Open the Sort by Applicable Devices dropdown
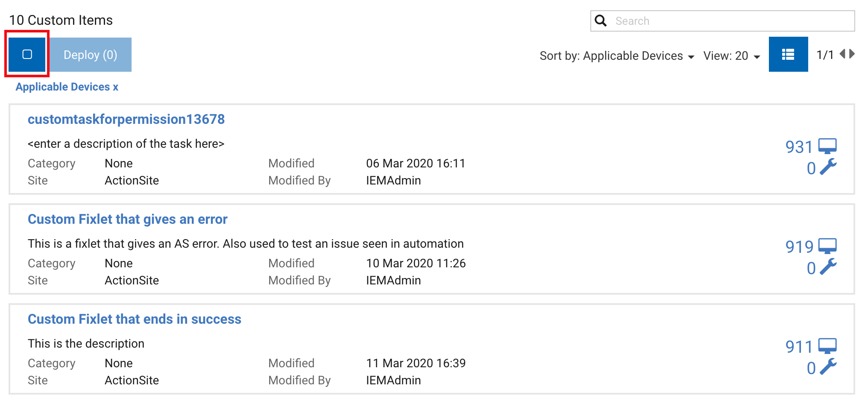Screen dimensions: 868x398 point(616,56)
